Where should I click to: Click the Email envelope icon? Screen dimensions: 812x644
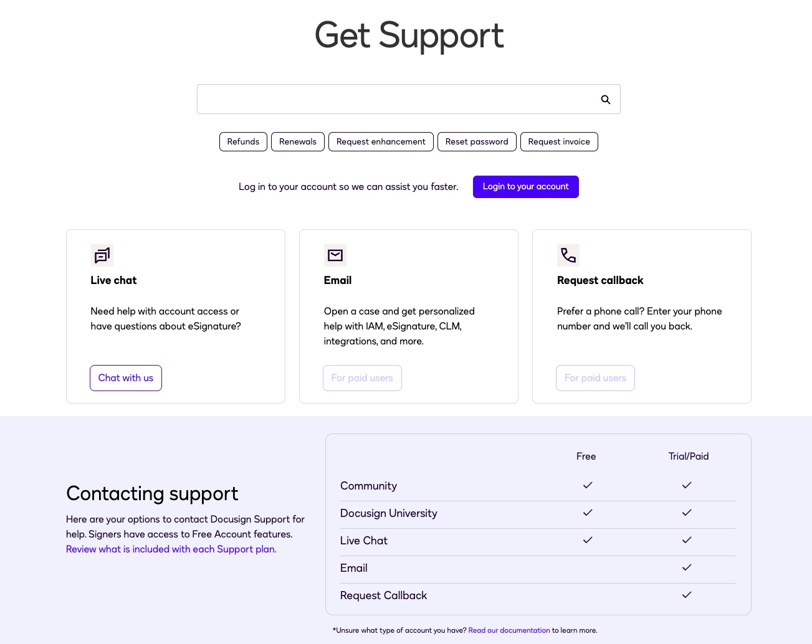[335, 255]
